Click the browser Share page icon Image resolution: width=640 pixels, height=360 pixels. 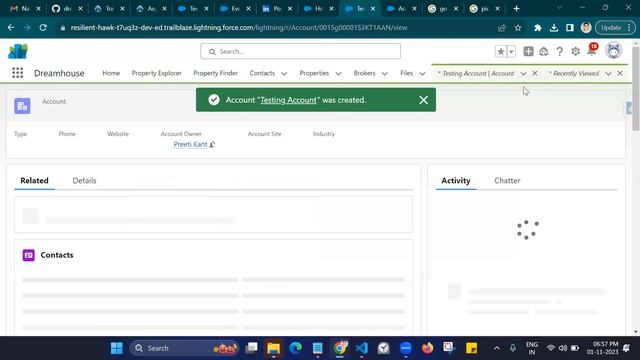coord(502,28)
